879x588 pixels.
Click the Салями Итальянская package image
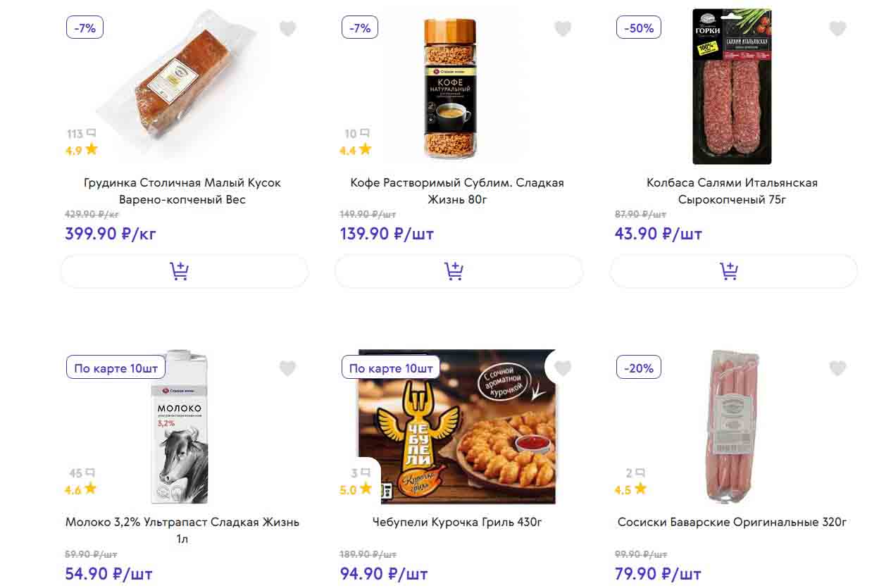pos(732,87)
